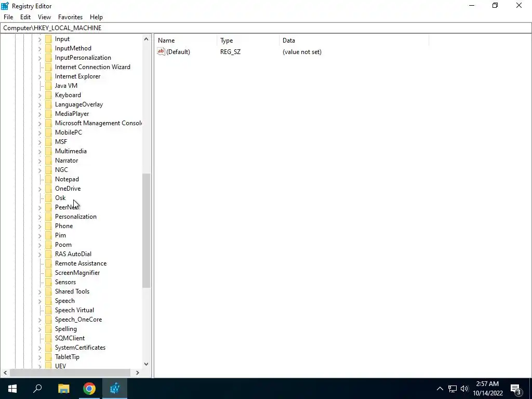The height and width of the screenshot is (399, 532).
Task: Click the Poom folder icon
Action: click(x=48, y=245)
